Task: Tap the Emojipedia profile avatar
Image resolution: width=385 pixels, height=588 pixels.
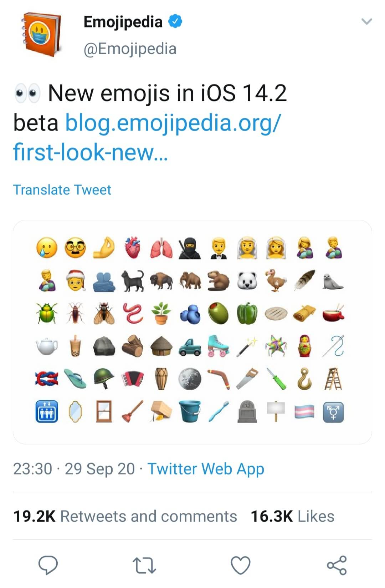Action: tap(41, 34)
